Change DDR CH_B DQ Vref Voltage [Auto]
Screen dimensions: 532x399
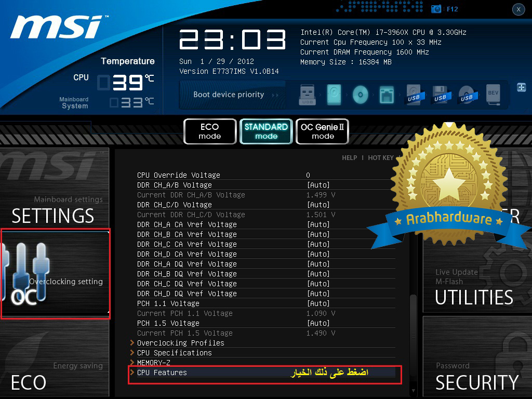pos(318,273)
